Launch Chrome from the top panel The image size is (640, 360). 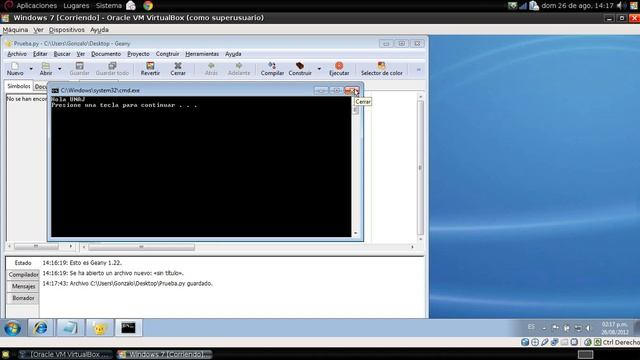148,6
